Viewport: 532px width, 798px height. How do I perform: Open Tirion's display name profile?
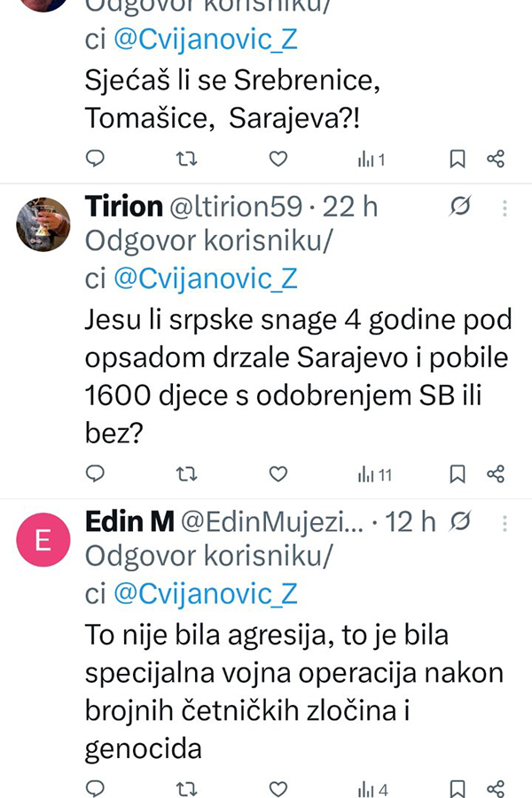(123, 207)
